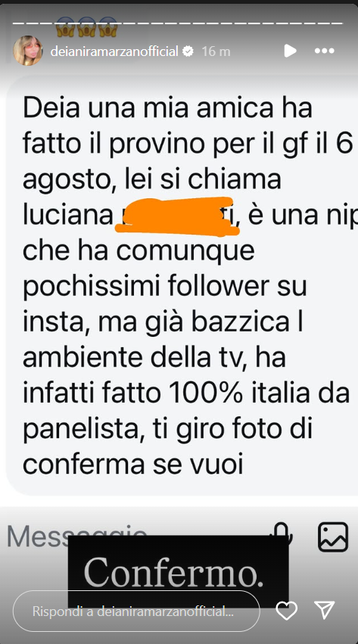358x644 pixels.
Task: Open the three-dot more options menu
Action: click(x=325, y=51)
